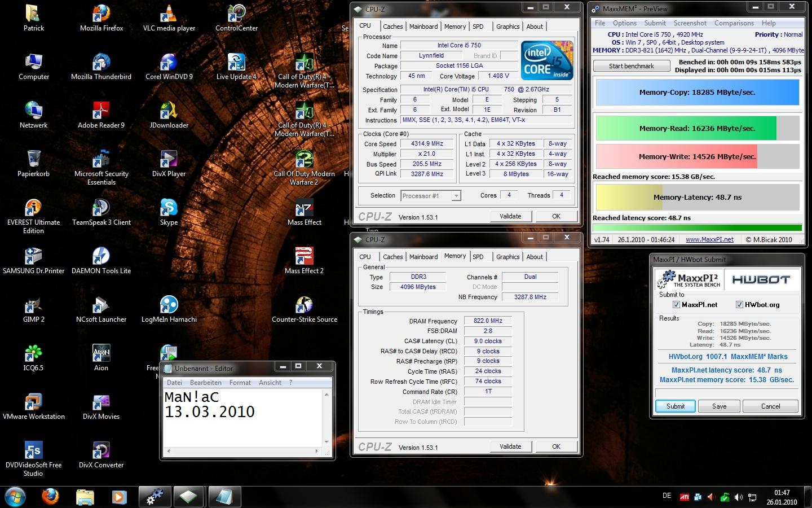Click the Memory-Latency result bar
812x508 pixels.
(698, 198)
